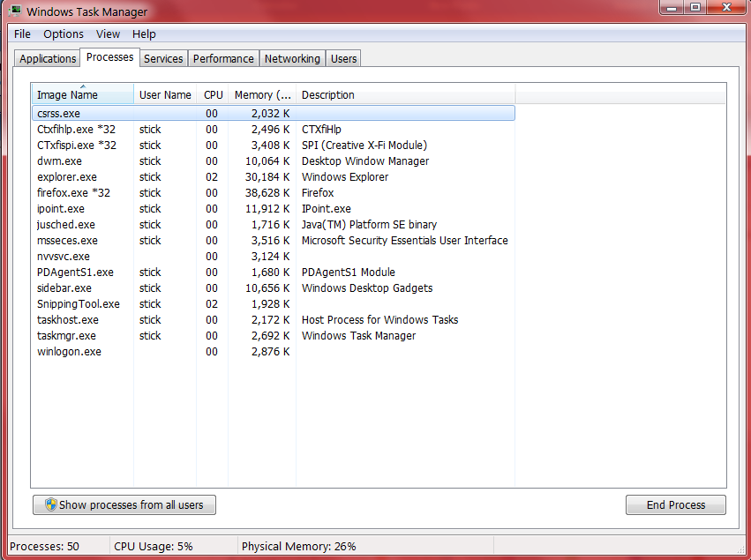Open the View menu
Screen dimensions: 751x560
[108, 34]
